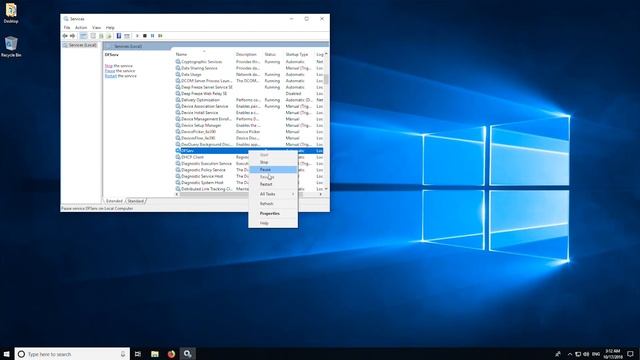Click the Pause the service link
This screenshot has width=640, height=360.
pos(110,71)
